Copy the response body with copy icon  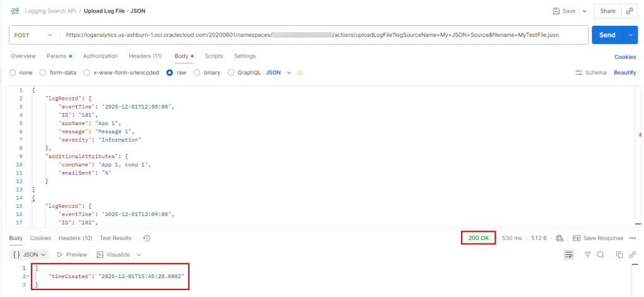(x=619, y=255)
